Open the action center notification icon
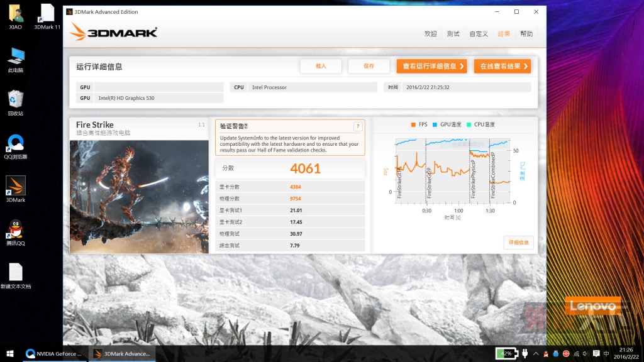The image size is (644, 362). [596, 354]
